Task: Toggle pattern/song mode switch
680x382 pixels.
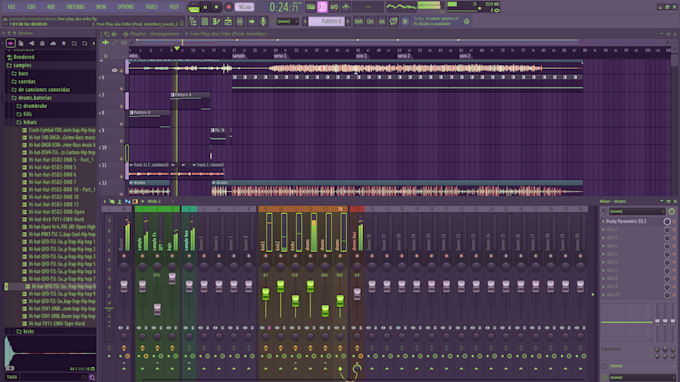Action: (x=194, y=7)
